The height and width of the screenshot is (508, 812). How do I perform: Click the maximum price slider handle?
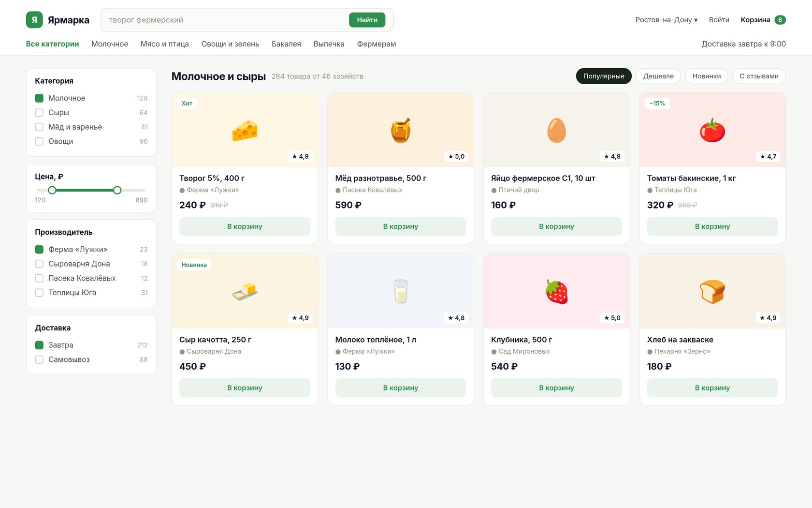click(x=117, y=190)
